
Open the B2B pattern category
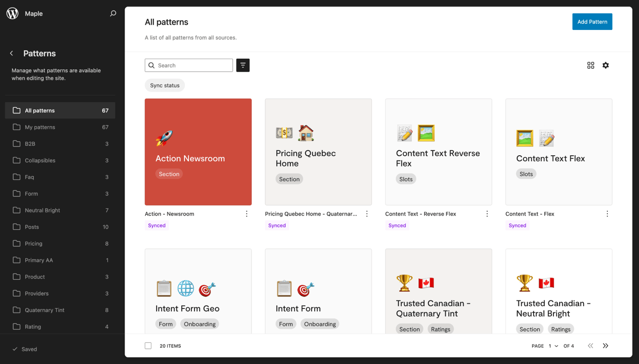(x=60, y=143)
